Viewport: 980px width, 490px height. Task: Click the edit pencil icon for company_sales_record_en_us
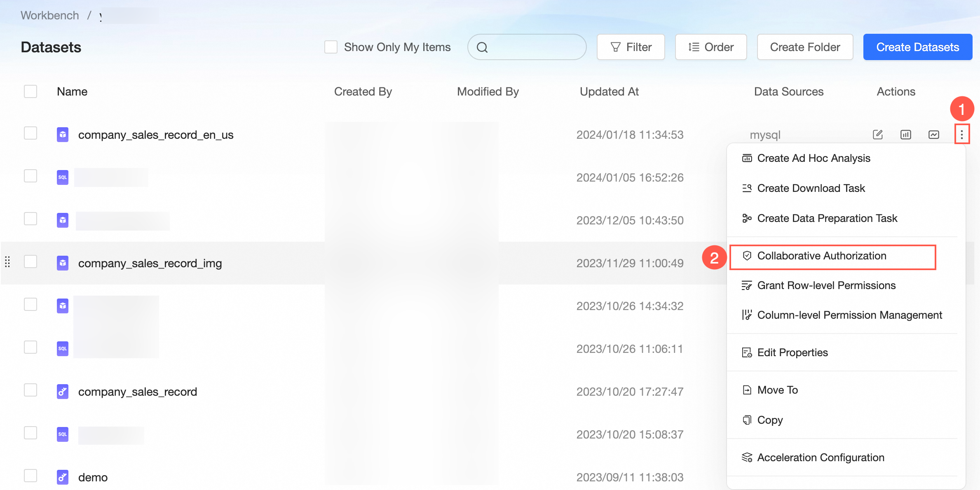[877, 135]
